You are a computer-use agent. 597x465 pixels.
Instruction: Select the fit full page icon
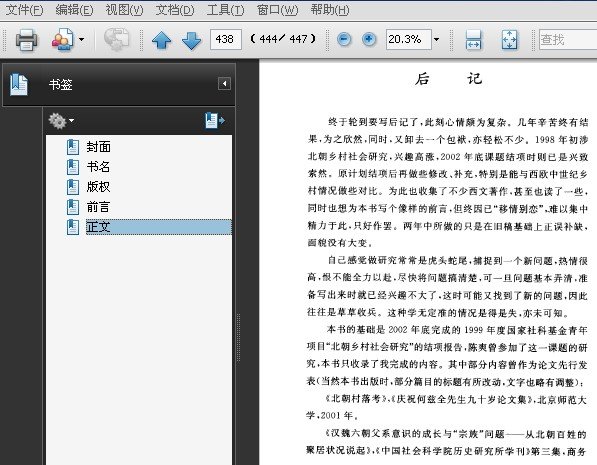point(509,40)
